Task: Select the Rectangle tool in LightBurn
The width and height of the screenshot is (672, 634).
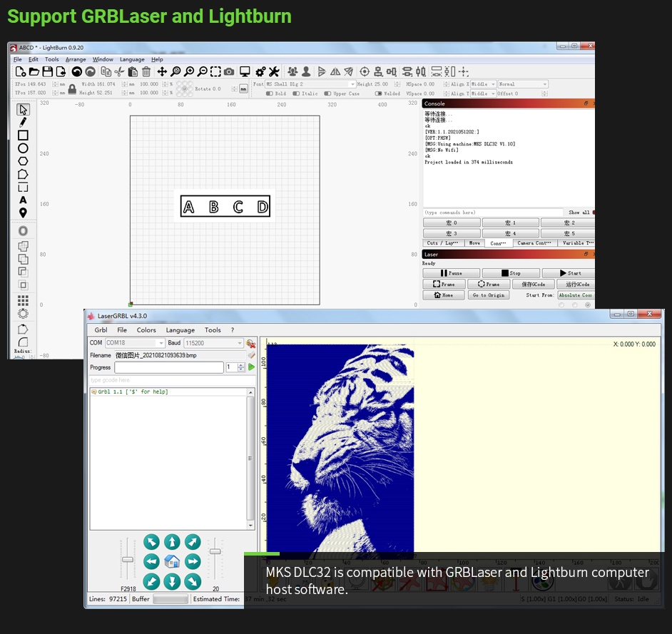Action: pyautogui.click(x=23, y=136)
